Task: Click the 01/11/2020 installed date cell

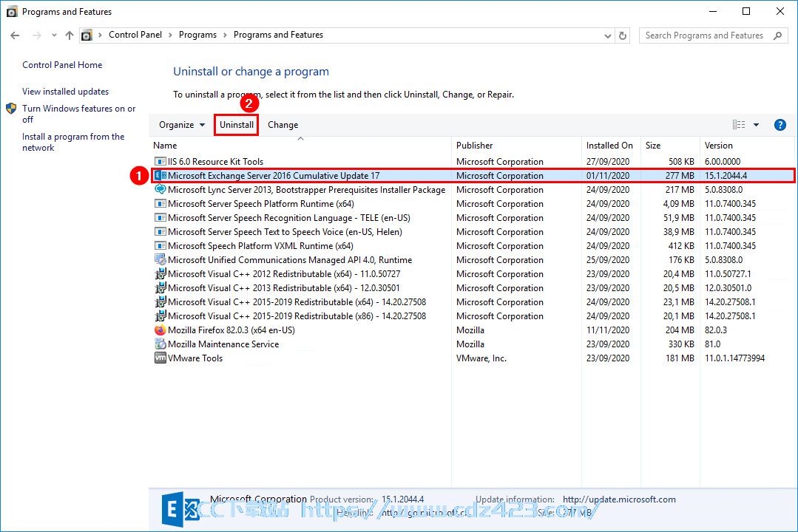Action: click(x=608, y=176)
